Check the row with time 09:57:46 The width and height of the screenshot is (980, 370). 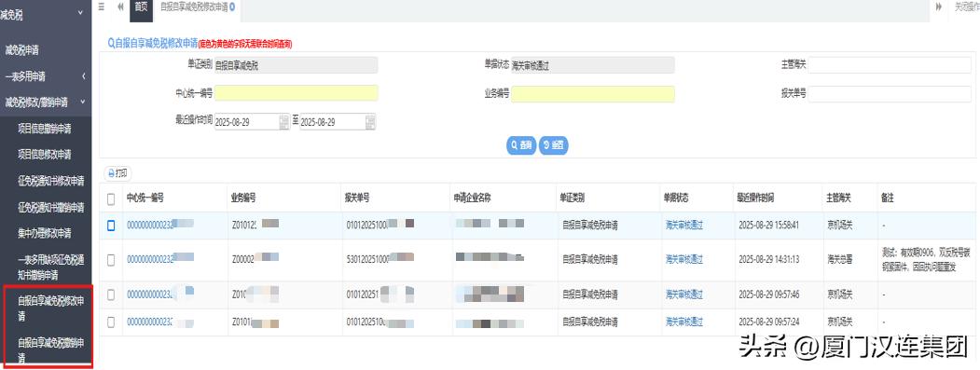pos(111,295)
